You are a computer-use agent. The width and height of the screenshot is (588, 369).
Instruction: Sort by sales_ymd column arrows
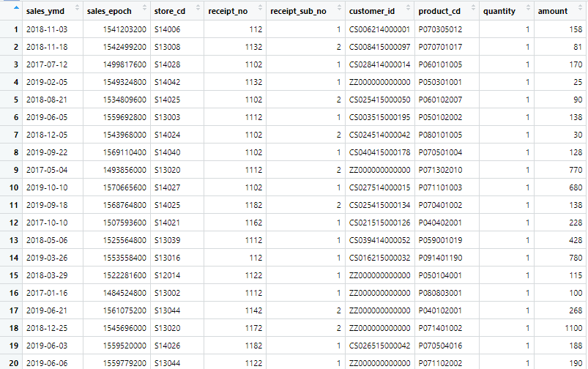77,7
